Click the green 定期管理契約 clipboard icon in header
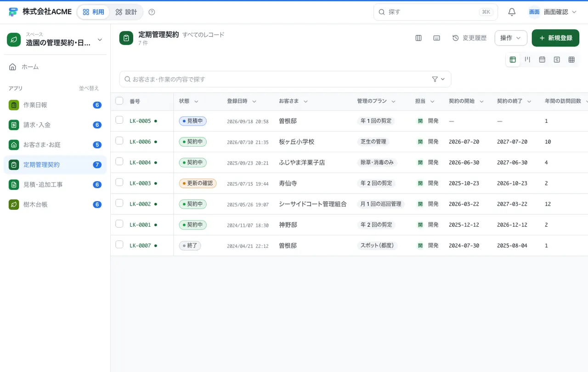Screen dimensions: 588x372 click(x=126, y=38)
